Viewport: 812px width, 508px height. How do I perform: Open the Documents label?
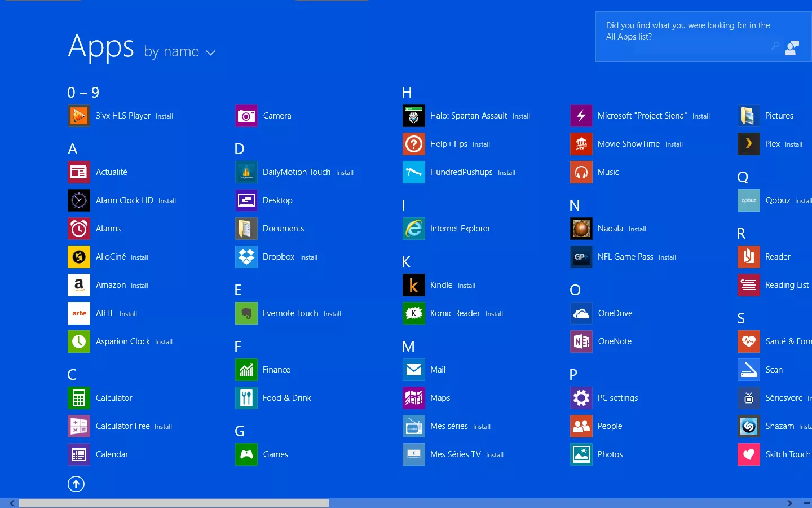[283, 229]
